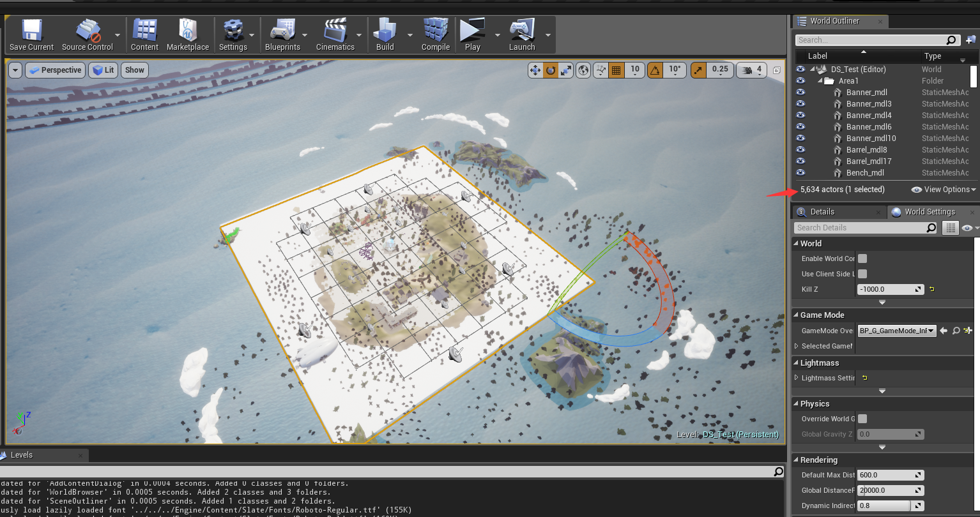Screen dimensions: 980x517
Task: Open the Lit view mode dropdown
Action: [103, 70]
